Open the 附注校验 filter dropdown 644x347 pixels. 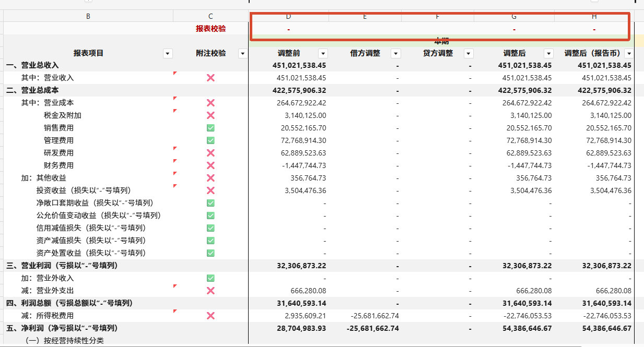pyautogui.click(x=242, y=53)
